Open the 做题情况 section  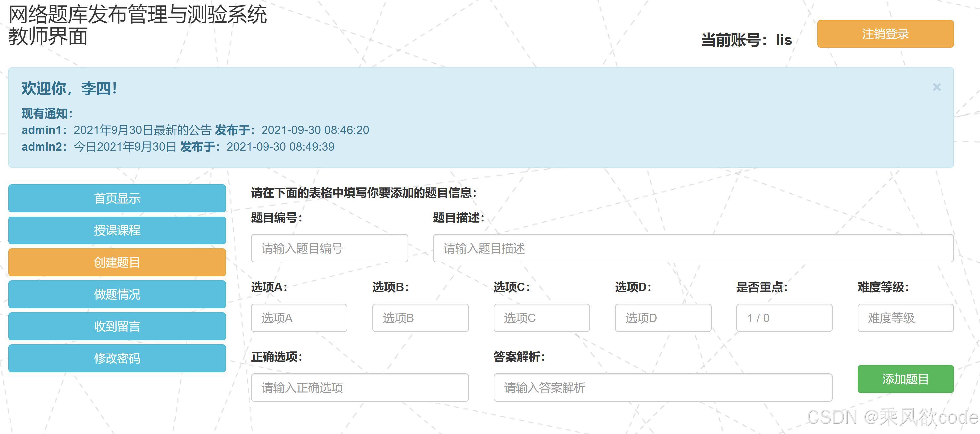(117, 294)
